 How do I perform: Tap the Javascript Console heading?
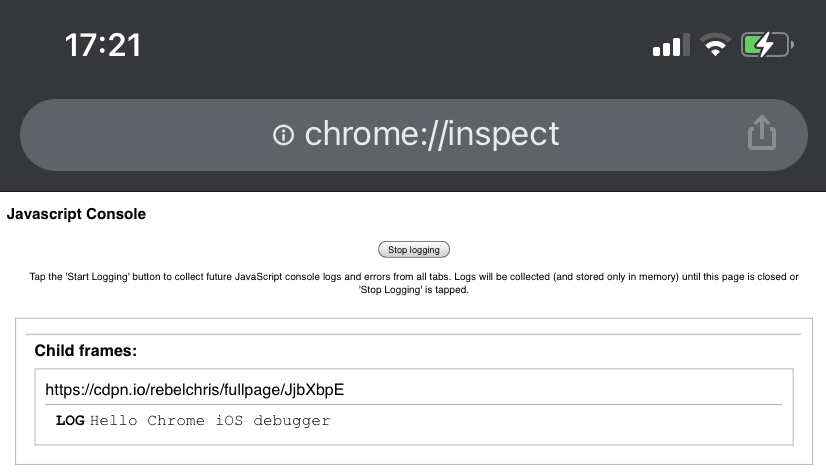pyautogui.click(x=76, y=214)
